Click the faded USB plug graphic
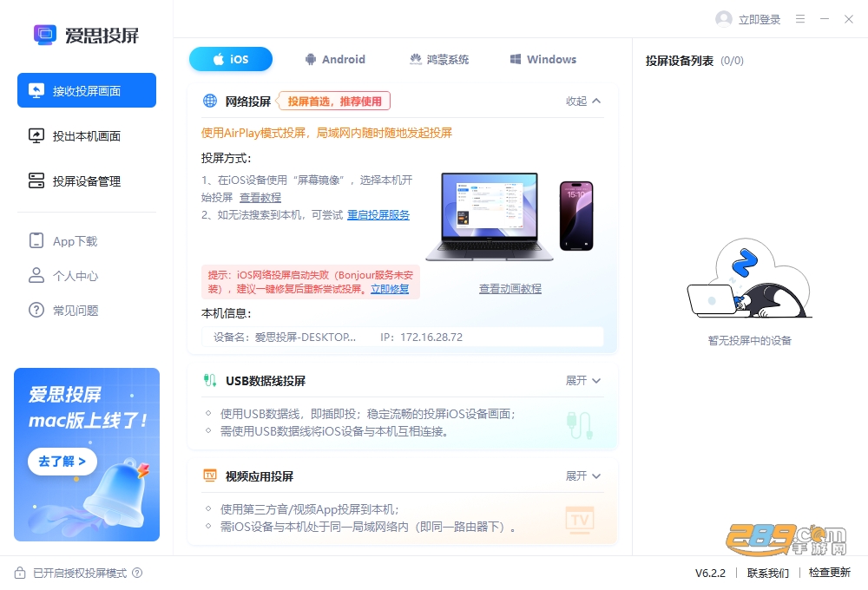 [x=580, y=426]
